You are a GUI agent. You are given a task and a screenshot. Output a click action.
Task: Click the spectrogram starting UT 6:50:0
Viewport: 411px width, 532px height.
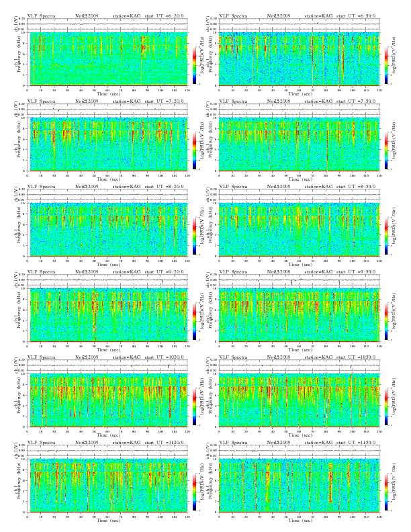[x=299, y=58]
